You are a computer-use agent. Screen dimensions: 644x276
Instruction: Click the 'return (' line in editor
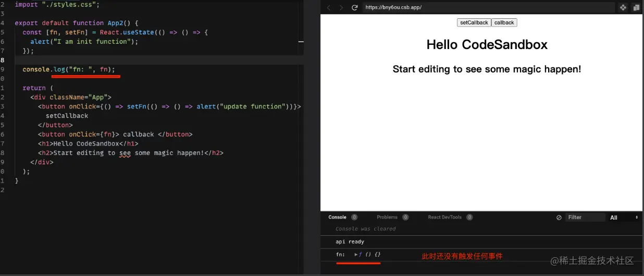coord(38,88)
